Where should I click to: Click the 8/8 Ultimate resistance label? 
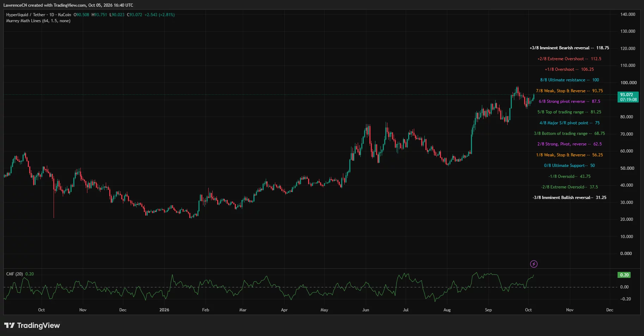[x=569, y=80]
